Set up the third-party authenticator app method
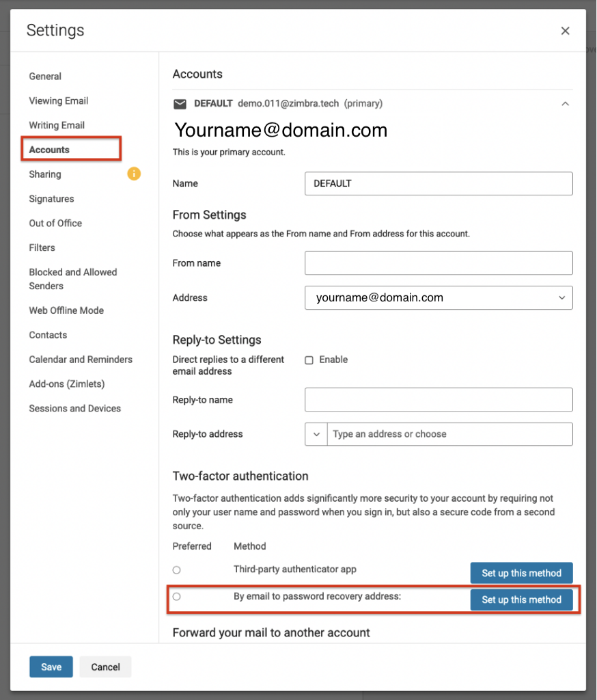 pos(521,574)
